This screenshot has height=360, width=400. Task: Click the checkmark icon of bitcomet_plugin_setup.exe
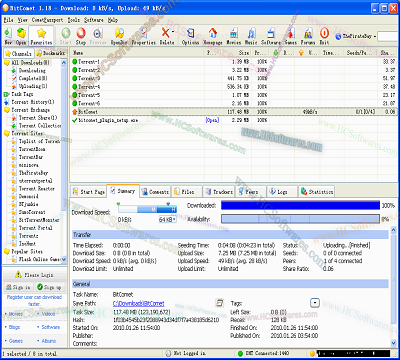[75, 120]
